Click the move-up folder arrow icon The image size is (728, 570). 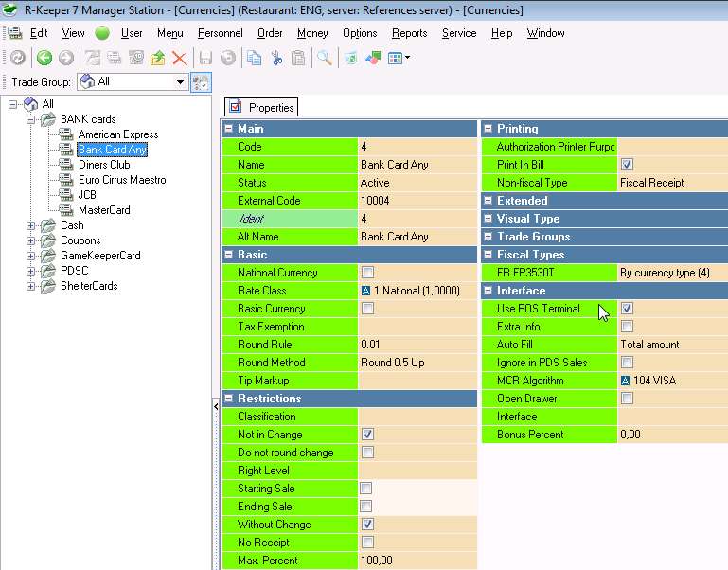pyautogui.click(x=158, y=58)
